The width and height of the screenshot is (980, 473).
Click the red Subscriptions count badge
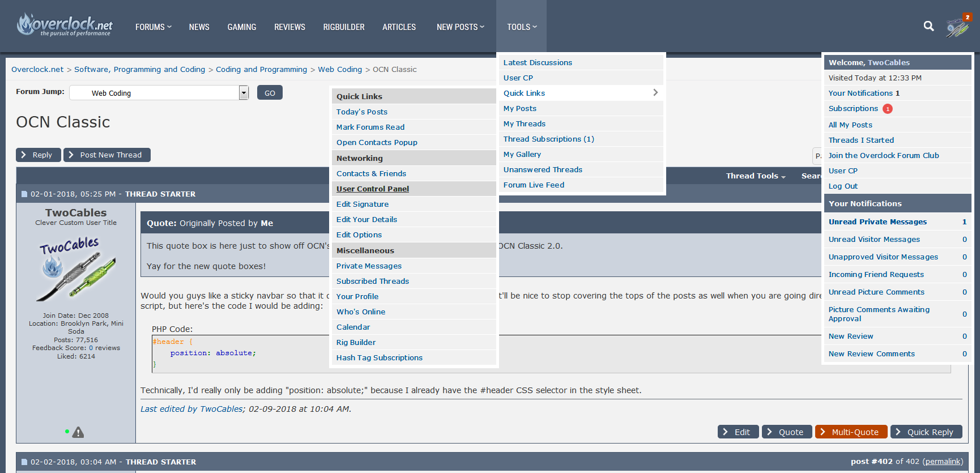[888, 109]
